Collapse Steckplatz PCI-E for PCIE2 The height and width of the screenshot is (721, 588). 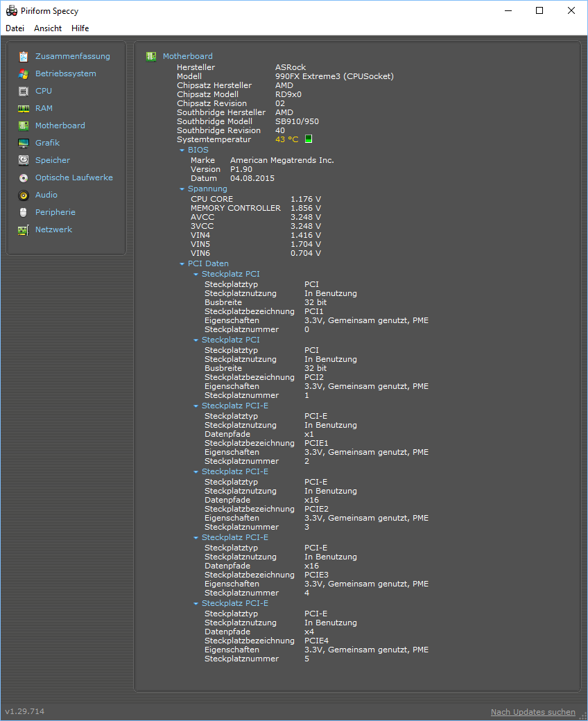[x=196, y=472]
